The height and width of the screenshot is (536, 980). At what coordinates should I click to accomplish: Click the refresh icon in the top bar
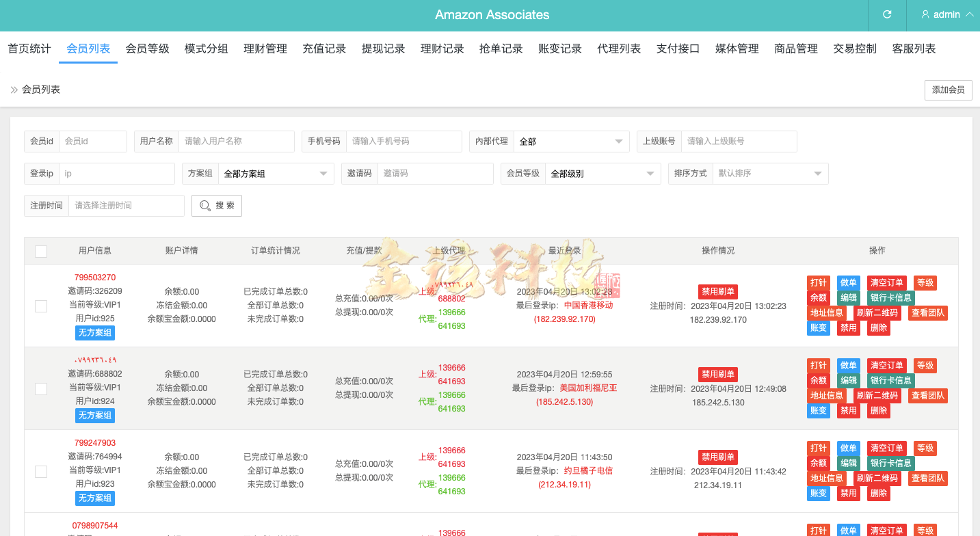tap(887, 14)
